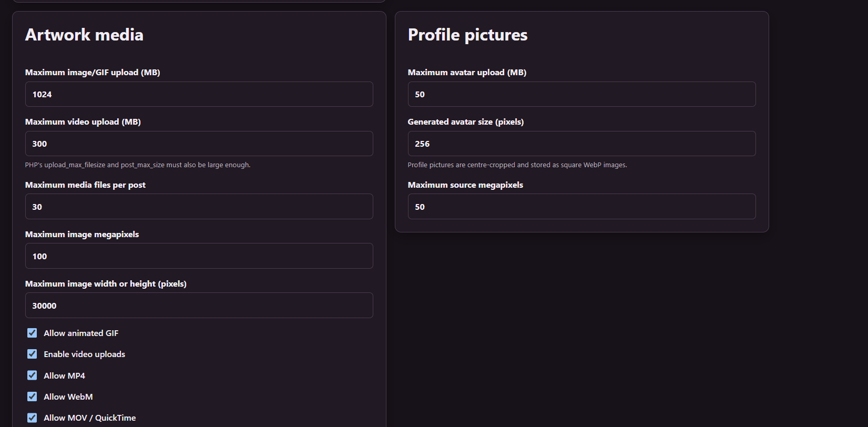Edit the Maximum image/GIF upload field
This screenshot has height=427, width=868.
[199, 94]
